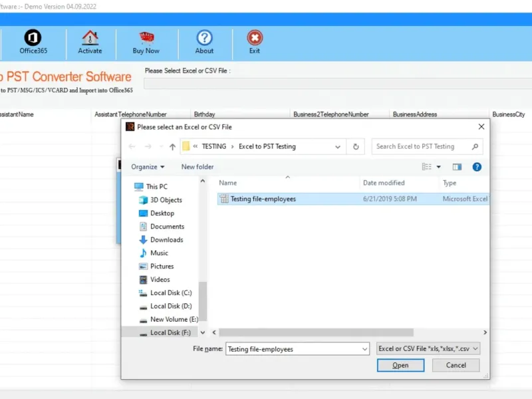Viewport: 532px width, 399px height.
Task: Click New folder in dialog toolbar
Action: click(198, 167)
